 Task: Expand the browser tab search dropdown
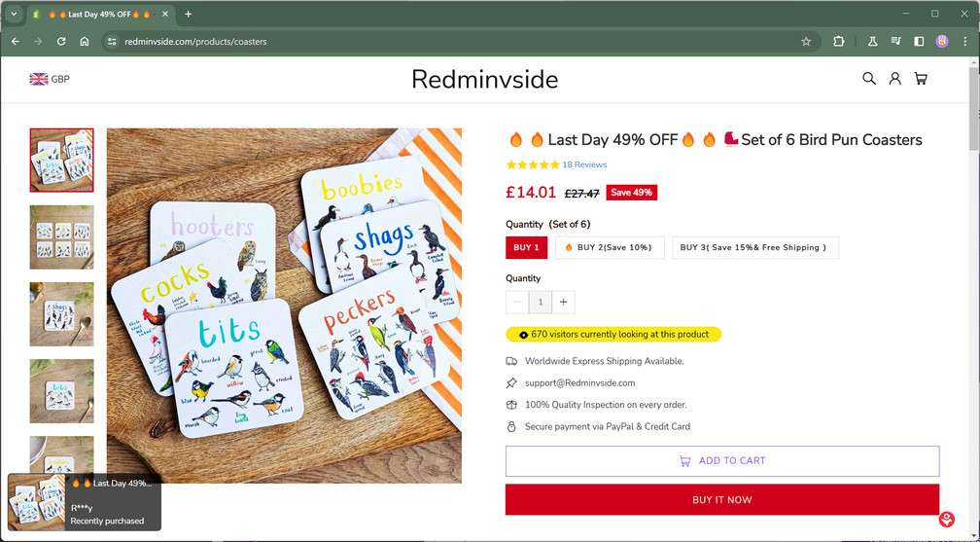coord(14,15)
